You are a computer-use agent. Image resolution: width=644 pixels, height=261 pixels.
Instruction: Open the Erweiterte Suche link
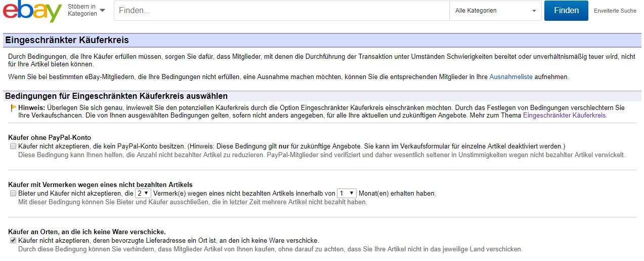click(x=615, y=11)
